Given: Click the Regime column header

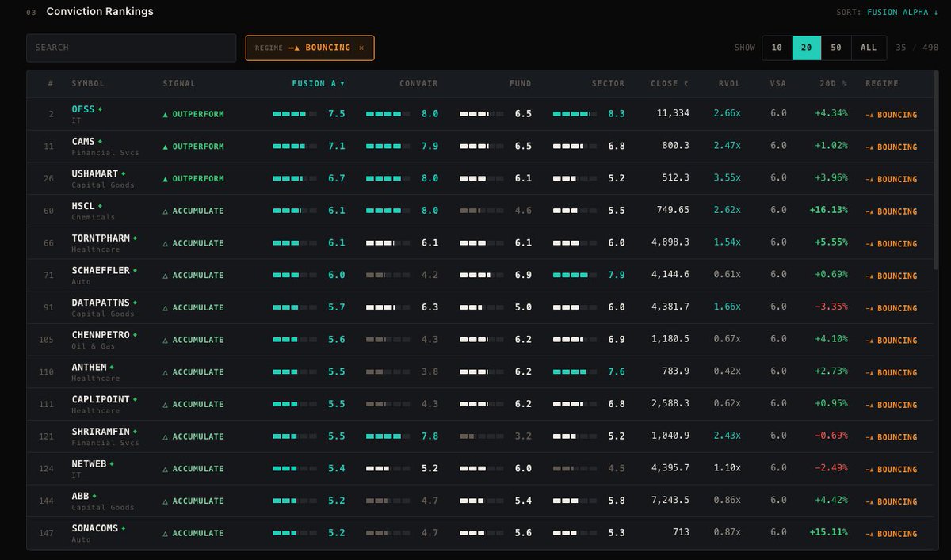Looking at the screenshot, I should pyautogui.click(x=882, y=83).
